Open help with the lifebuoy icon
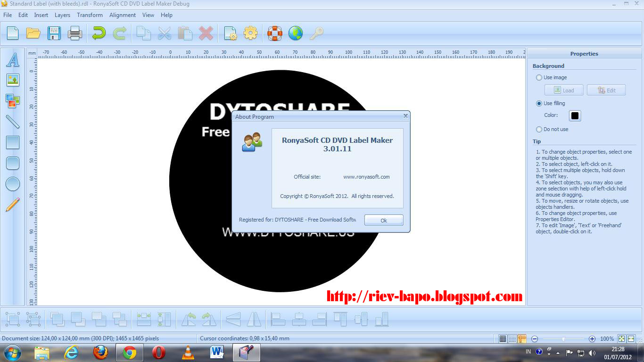The image size is (644, 362). click(x=274, y=33)
